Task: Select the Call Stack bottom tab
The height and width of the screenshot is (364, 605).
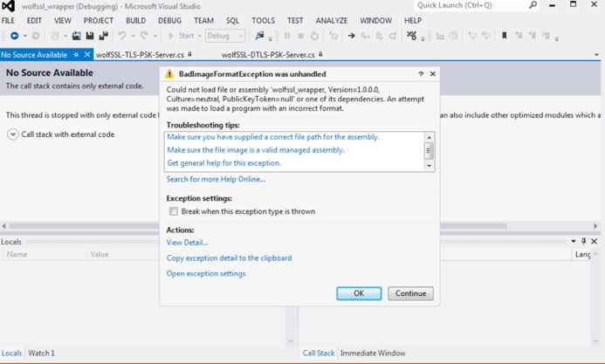Action: point(319,353)
